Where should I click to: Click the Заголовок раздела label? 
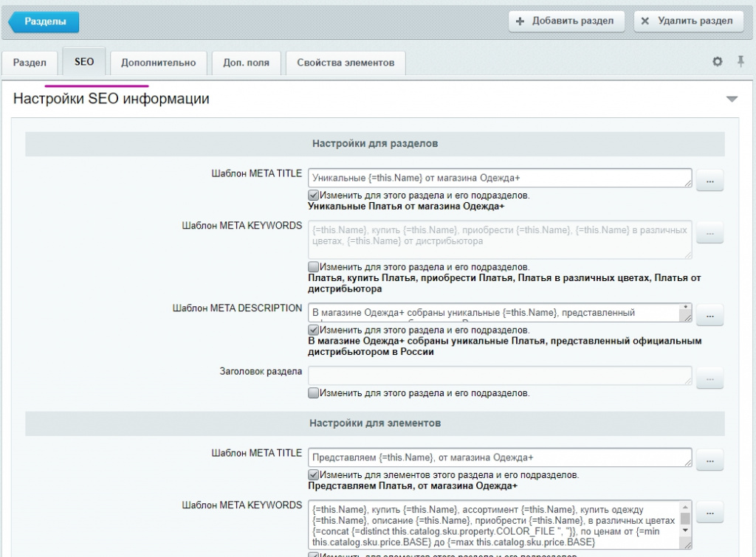click(x=261, y=372)
